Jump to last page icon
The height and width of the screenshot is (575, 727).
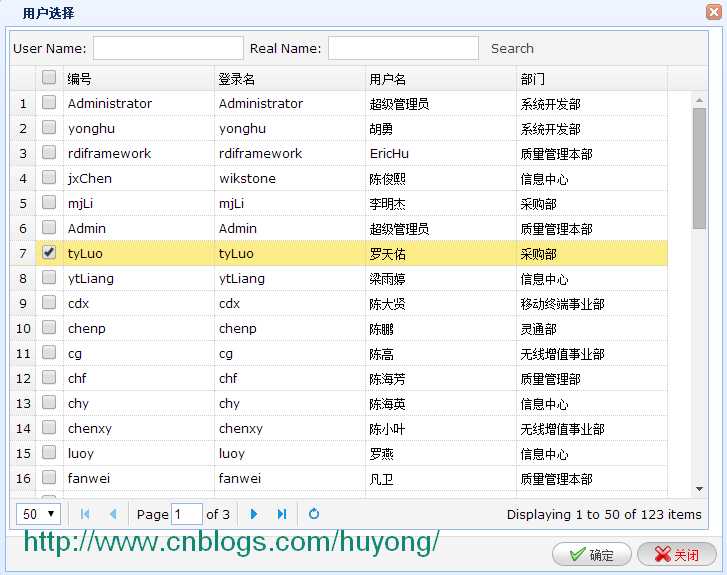281,514
